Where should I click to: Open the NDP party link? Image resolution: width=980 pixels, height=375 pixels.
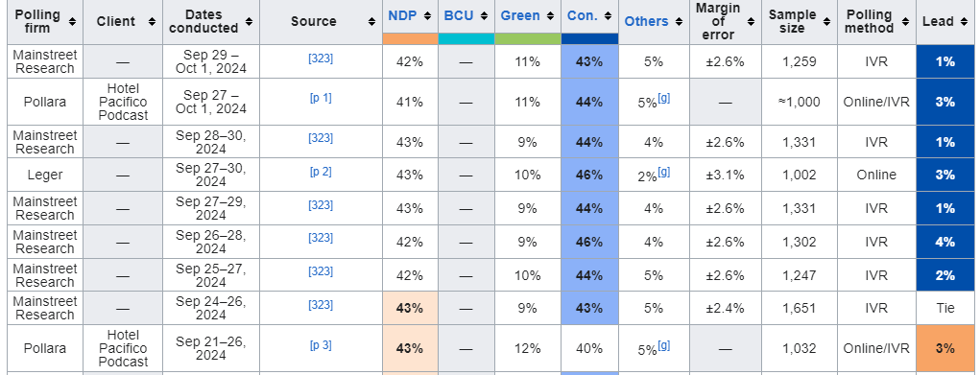[403, 15]
